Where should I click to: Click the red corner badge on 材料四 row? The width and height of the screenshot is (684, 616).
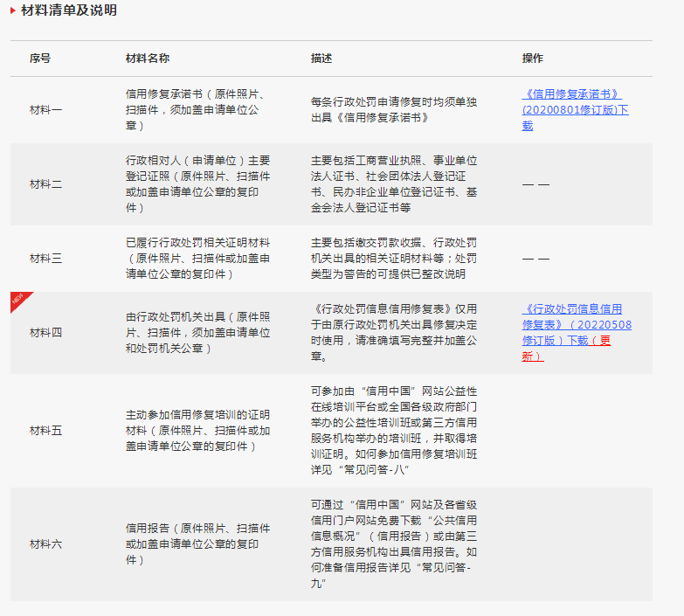tap(18, 301)
